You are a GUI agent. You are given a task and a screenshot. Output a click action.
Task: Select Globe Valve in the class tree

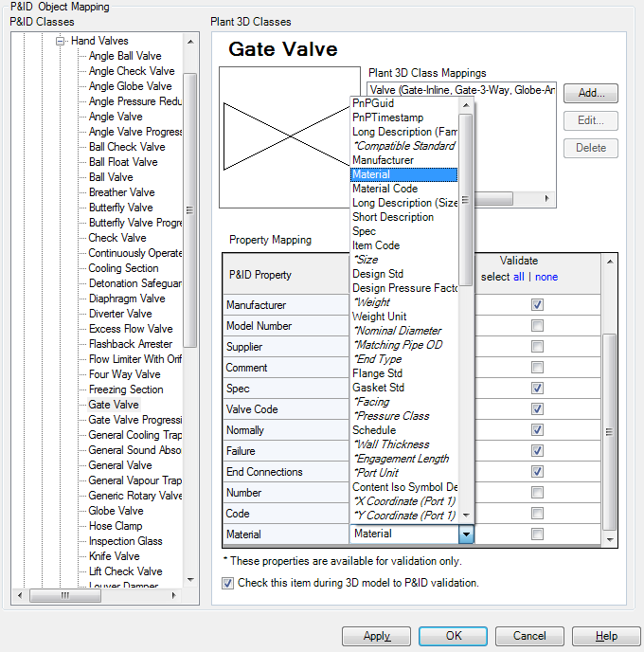point(116,511)
